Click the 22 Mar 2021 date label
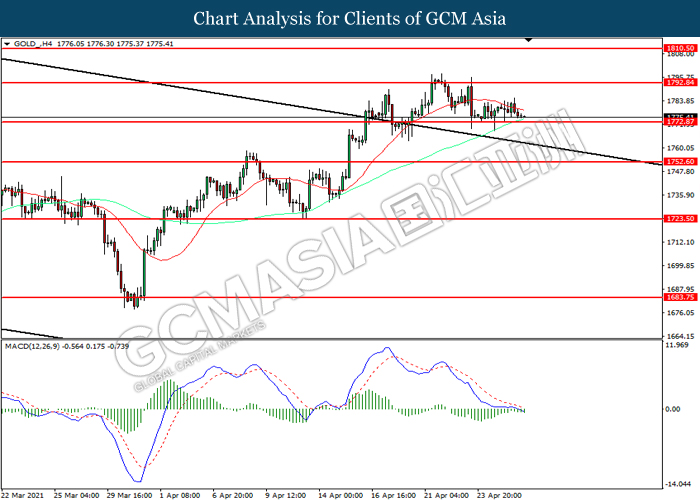 [22, 495]
